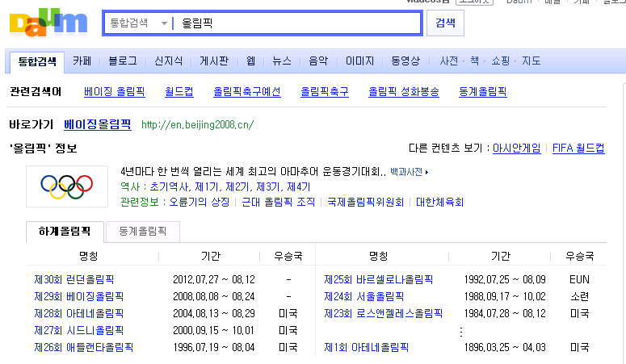
Task: Open the 신지식 tab
Action: [169, 61]
